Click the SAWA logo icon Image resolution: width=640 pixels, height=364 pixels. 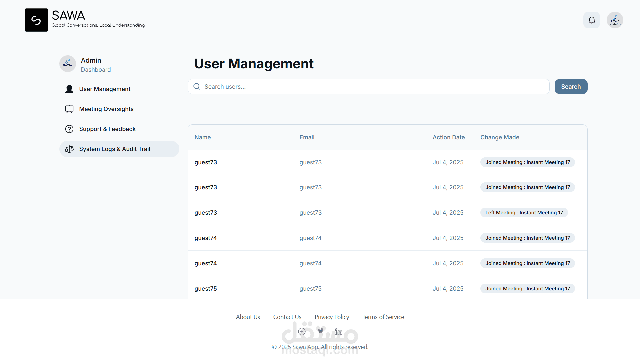(36, 20)
